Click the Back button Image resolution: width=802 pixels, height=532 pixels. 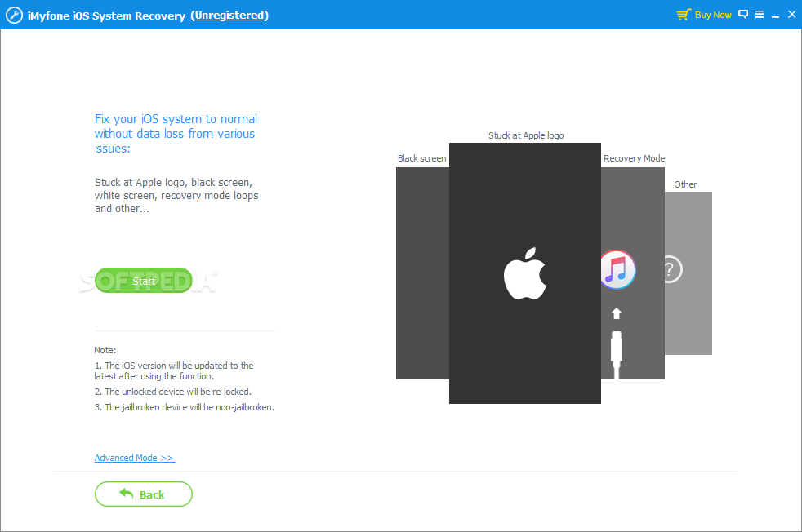click(144, 494)
